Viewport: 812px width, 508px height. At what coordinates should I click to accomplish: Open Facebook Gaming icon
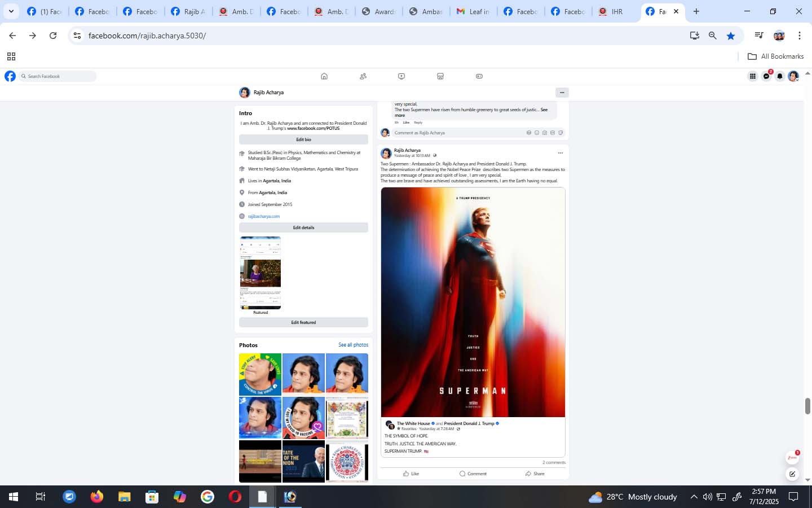tap(479, 76)
